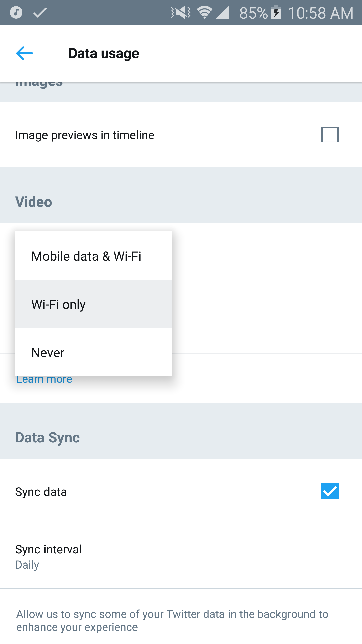This screenshot has width=362, height=644.
Task: Tap the Sync data label
Action: point(41,492)
